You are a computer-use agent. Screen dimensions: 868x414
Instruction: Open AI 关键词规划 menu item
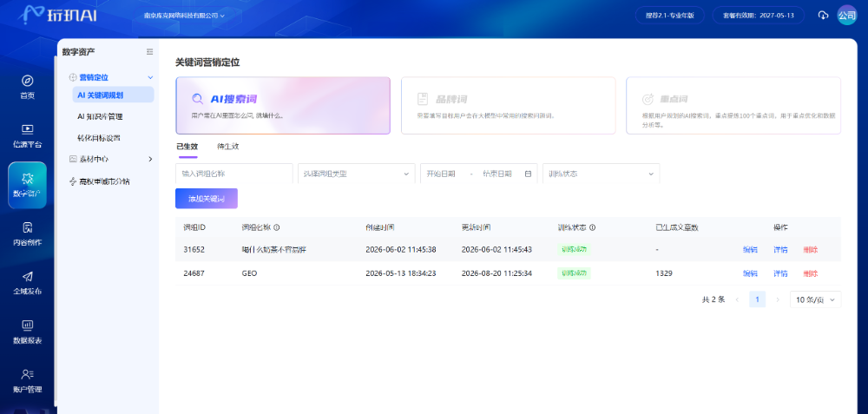113,95
